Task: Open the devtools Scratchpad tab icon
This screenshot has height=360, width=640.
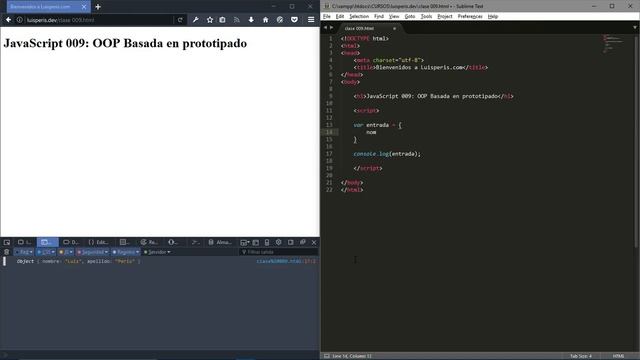Action: point(196,242)
